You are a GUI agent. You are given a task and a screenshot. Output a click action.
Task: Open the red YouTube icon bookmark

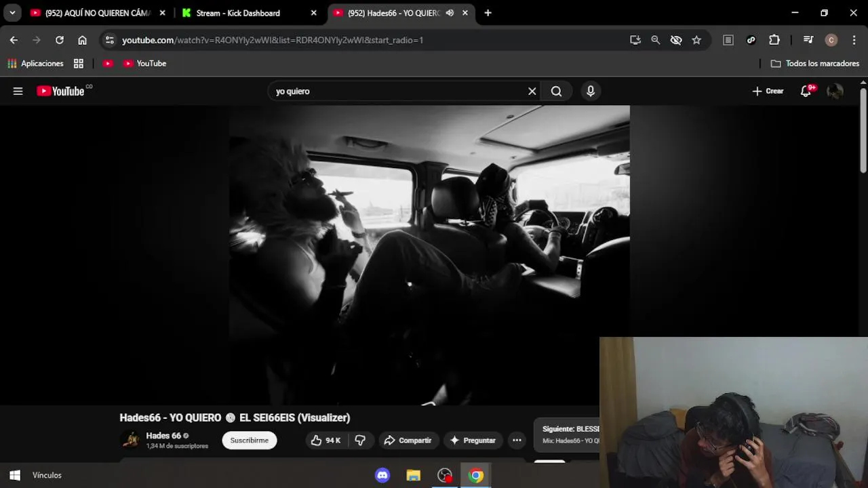coord(108,63)
